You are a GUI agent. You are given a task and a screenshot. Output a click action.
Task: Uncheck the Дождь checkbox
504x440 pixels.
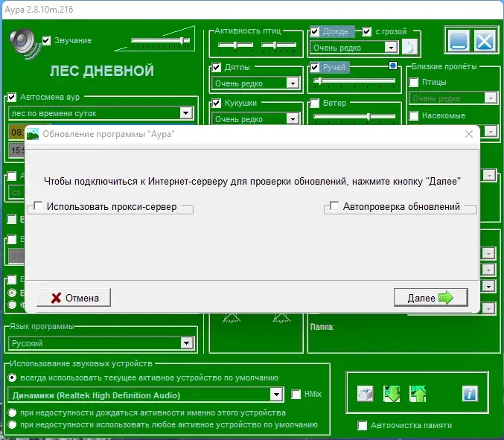(315, 31)
